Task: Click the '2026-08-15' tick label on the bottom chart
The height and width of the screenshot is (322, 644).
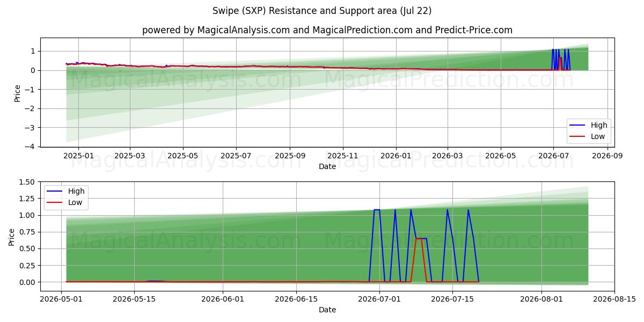Action: coord(614,299)
